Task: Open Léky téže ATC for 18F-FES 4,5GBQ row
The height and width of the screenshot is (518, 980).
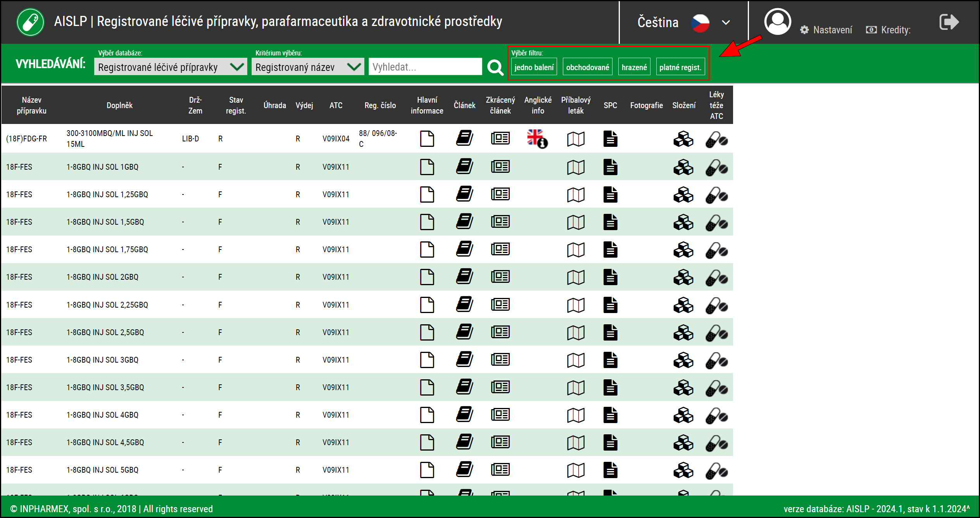Action: 716,444
